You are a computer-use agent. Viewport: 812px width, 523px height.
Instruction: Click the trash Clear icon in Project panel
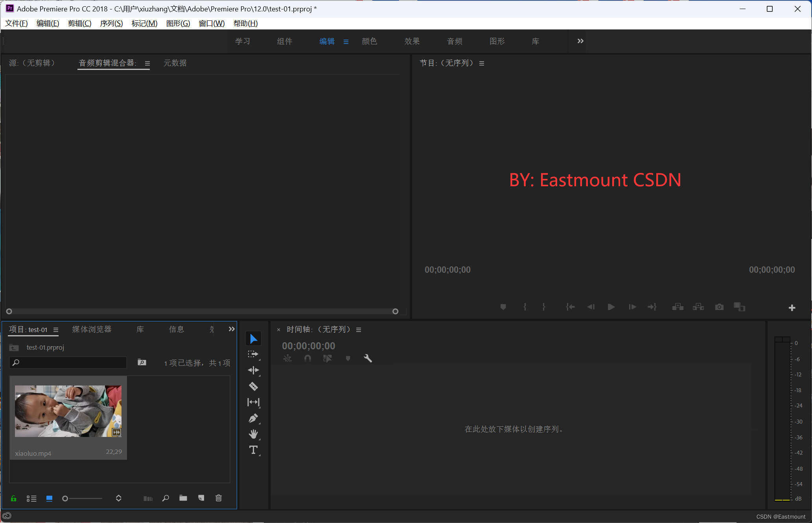[219, 498]
